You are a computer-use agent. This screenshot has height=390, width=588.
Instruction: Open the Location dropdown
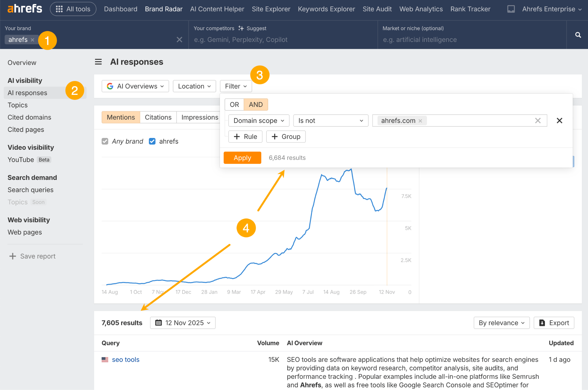[194, 86]
